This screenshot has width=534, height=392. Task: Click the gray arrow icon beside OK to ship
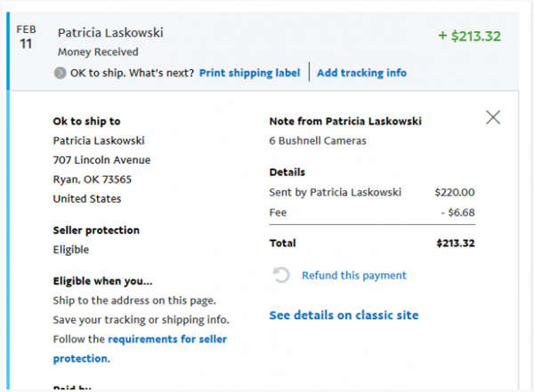pos(60,73)
